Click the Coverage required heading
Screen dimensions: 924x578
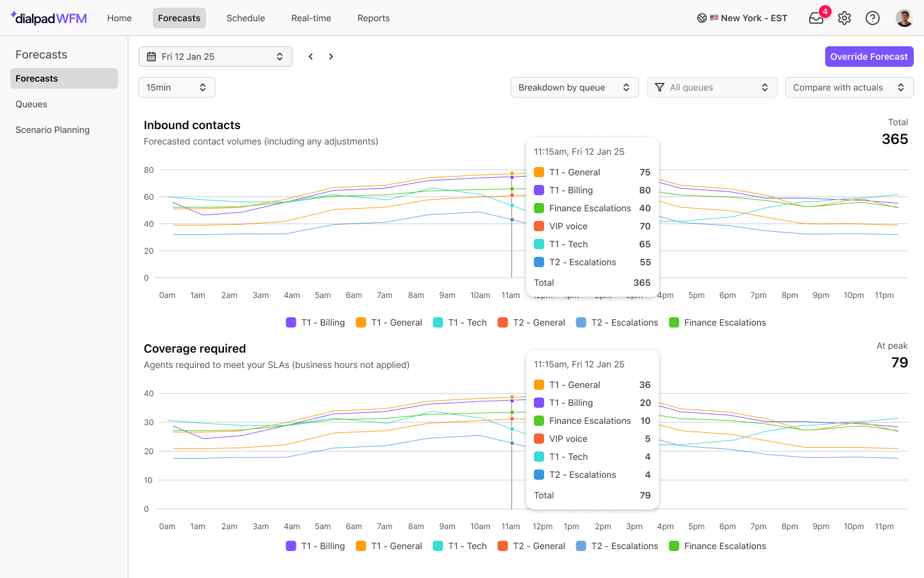(194, 349)
